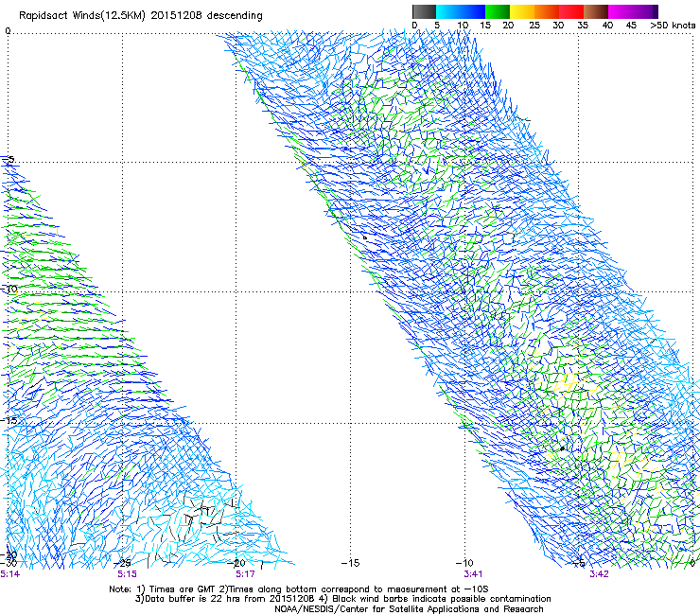Click the legend tick label '40'
The image size is (700, 615).
click(607, 26)
